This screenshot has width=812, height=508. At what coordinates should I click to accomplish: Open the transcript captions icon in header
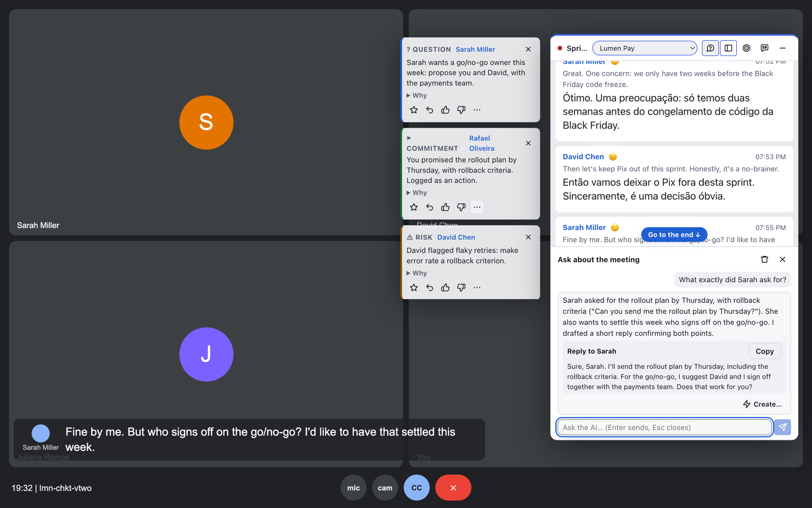click(x=765, y=48)
